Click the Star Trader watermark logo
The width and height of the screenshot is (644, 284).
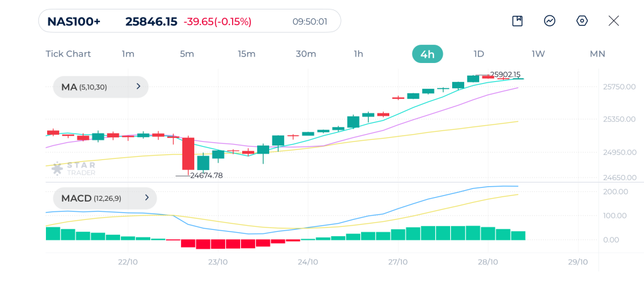(74, 168)
